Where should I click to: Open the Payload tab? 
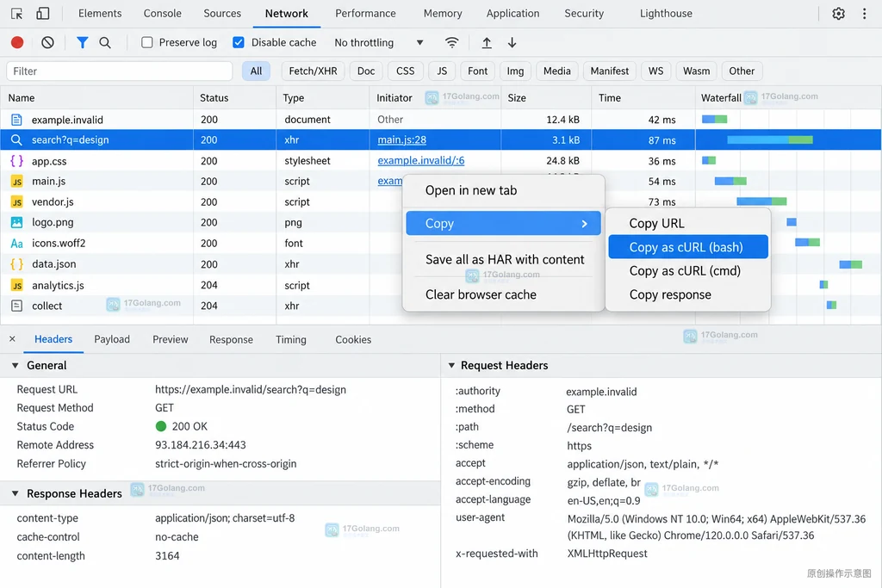click(112, 339)
